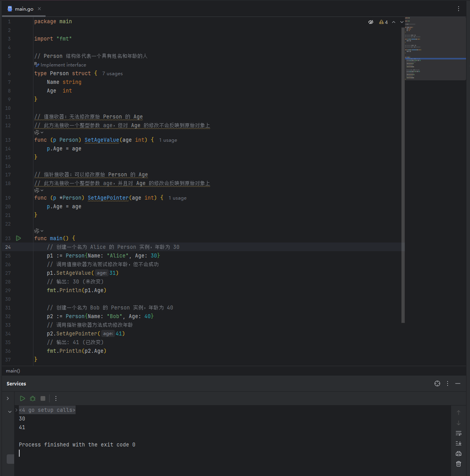Click the age: inlay hint in SetAgePointer call
Screen dimensions: 470x476
108,334
